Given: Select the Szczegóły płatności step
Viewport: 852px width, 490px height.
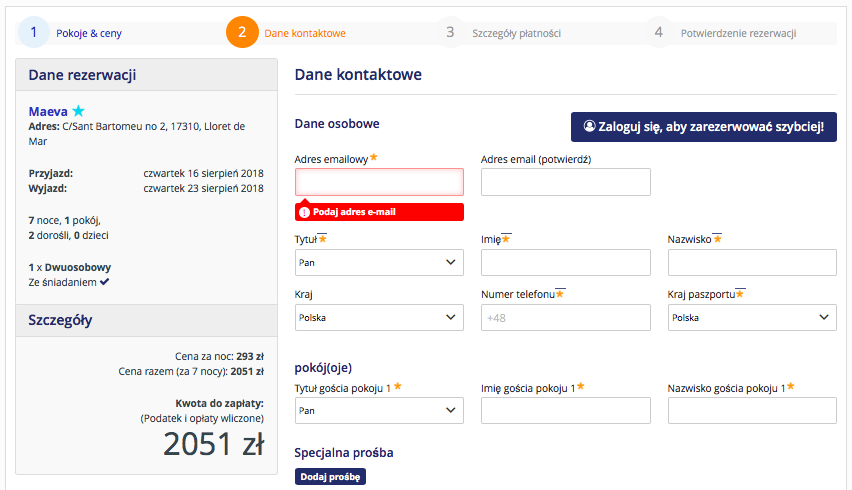Looking at the screenshot, I should [516, 33].
